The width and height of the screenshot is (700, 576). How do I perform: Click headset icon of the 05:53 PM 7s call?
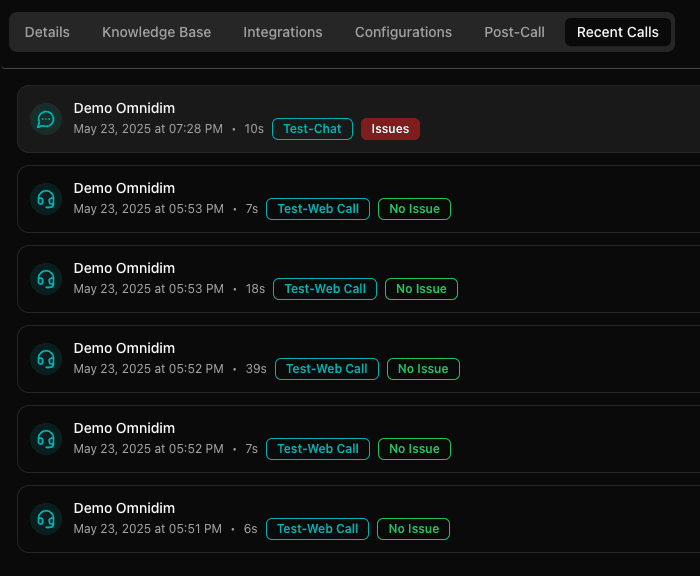point(45,199)
